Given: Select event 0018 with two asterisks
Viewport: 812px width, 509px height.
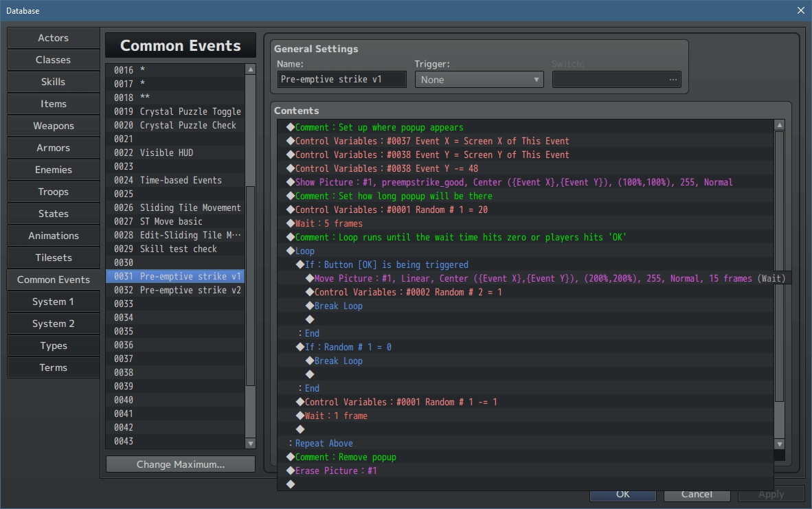Looking at the screenshot, I should (175, 98).
